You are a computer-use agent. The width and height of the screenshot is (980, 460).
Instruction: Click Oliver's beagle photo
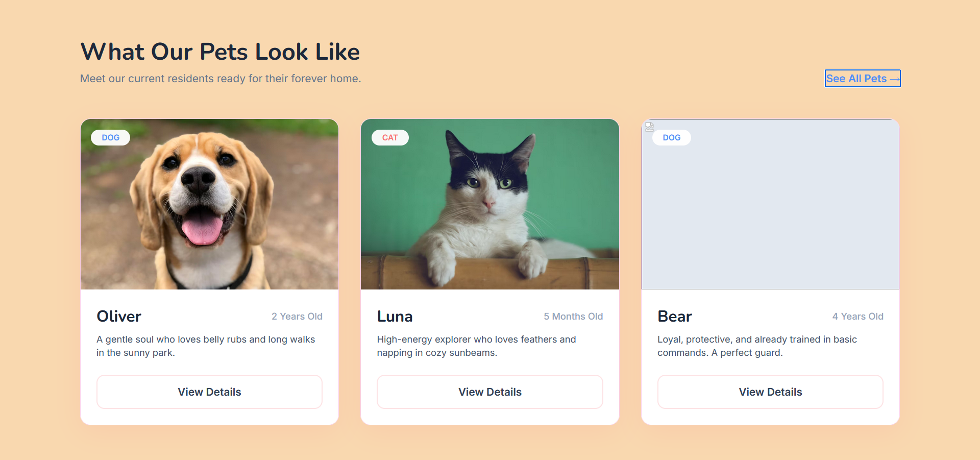209,204
